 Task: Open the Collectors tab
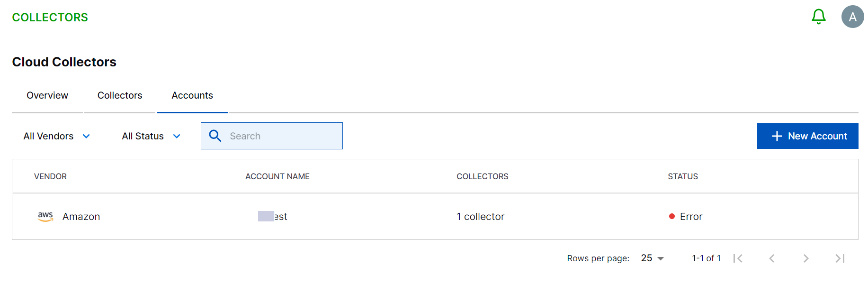coord(120,95)
